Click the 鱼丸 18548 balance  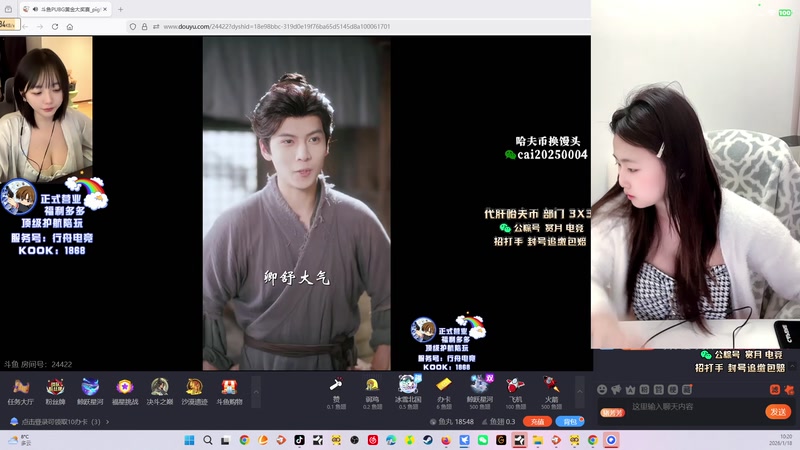tap(452, 421)
